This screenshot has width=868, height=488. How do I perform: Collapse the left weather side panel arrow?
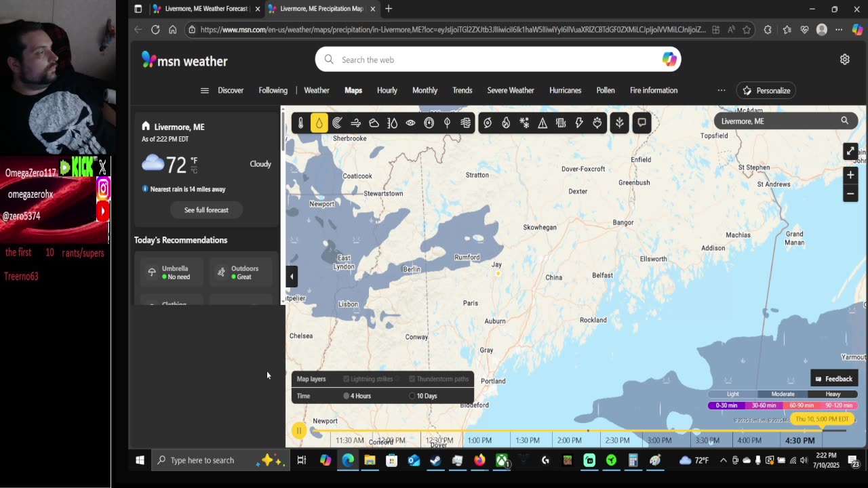pyautogui.click(x=292, y=276)
